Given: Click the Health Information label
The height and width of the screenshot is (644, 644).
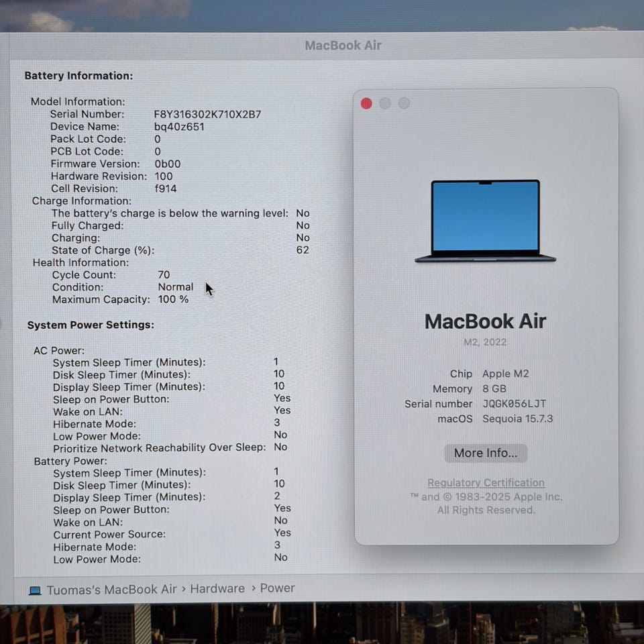Looking at the screenshot, I should (80, 262).
